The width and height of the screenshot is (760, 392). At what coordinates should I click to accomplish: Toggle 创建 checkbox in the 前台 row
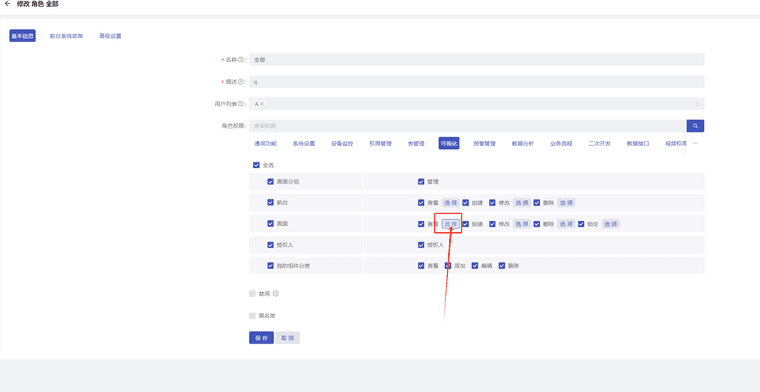(465, 203)
